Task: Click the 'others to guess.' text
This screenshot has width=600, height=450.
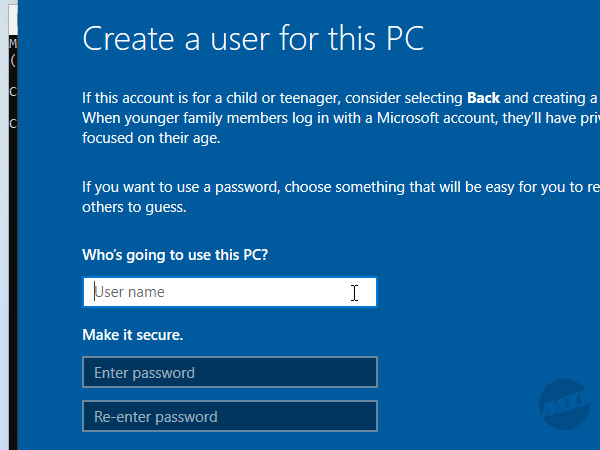Action: pos(134,207)
